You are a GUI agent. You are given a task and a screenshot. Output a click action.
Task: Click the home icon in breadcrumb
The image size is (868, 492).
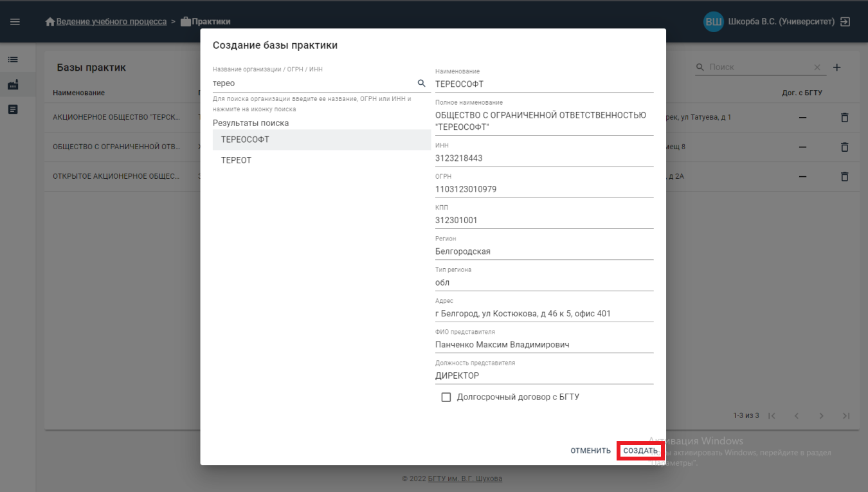click(x=50, y=21)
